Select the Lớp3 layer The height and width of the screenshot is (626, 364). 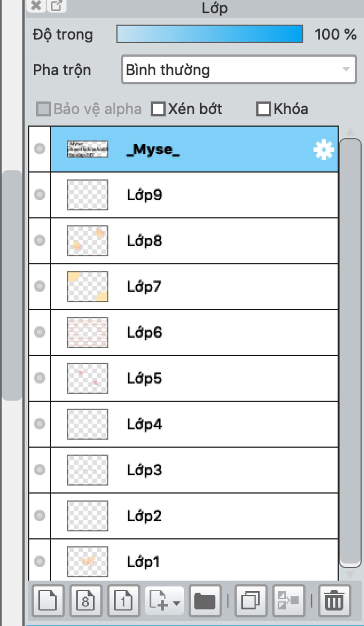coord(213,470)
